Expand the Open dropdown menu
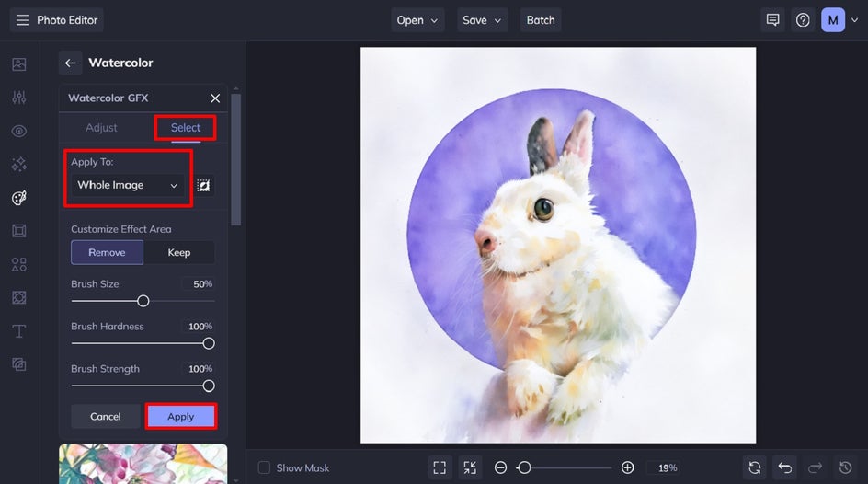The width and height of the screenshot is (868, 484). pos(419,20)
